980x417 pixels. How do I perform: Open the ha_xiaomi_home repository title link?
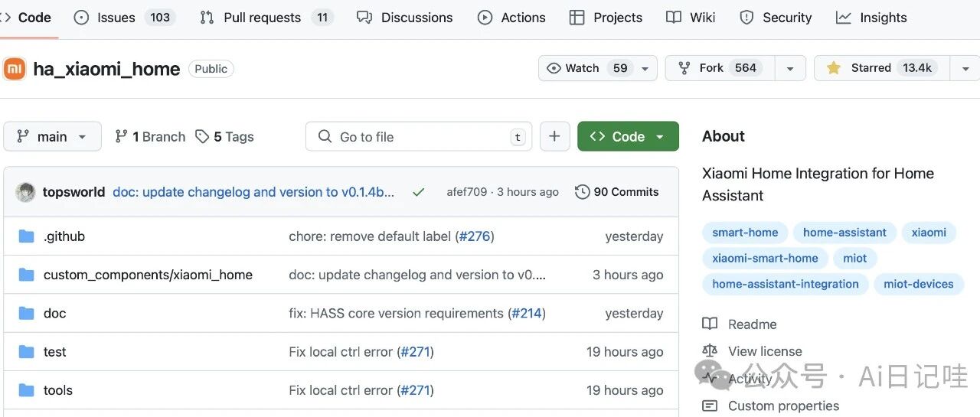pos(106,69)
